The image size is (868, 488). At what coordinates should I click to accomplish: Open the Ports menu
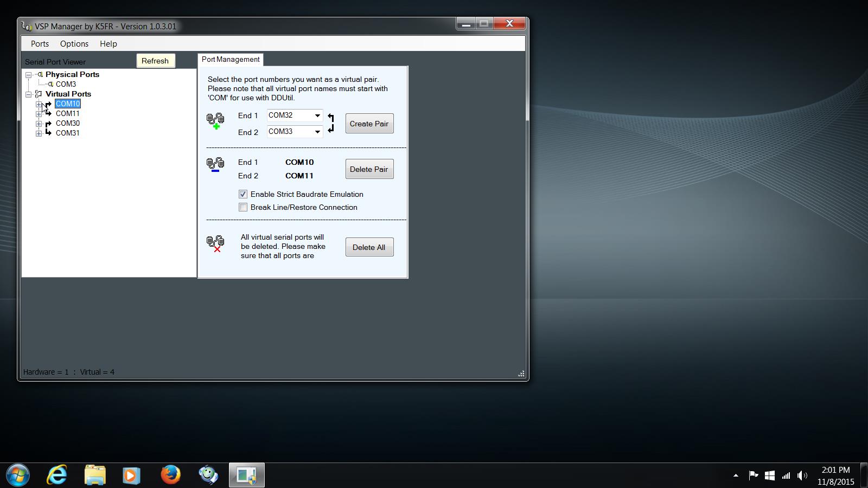[x=40, y=44]
